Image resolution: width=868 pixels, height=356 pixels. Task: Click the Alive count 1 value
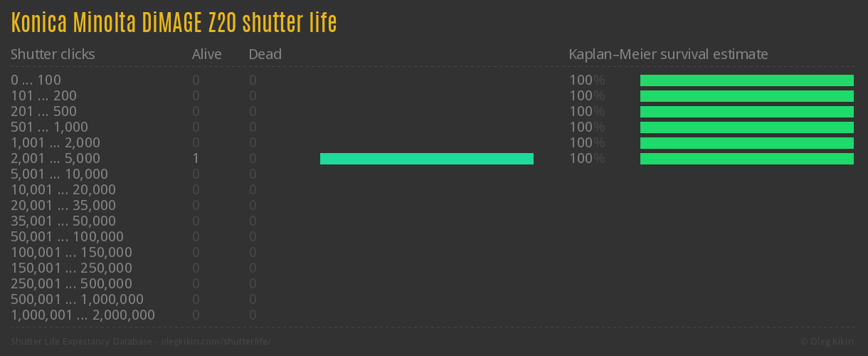point(196,158)
